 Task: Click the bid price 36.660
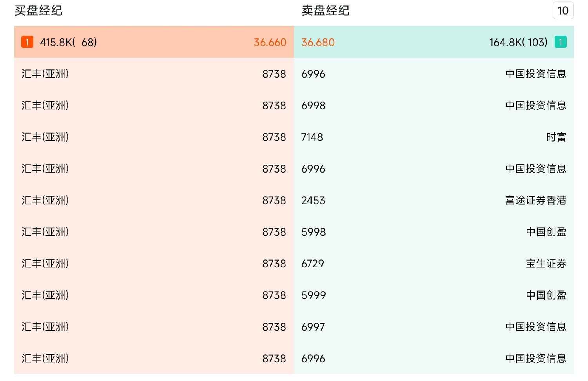270,42
